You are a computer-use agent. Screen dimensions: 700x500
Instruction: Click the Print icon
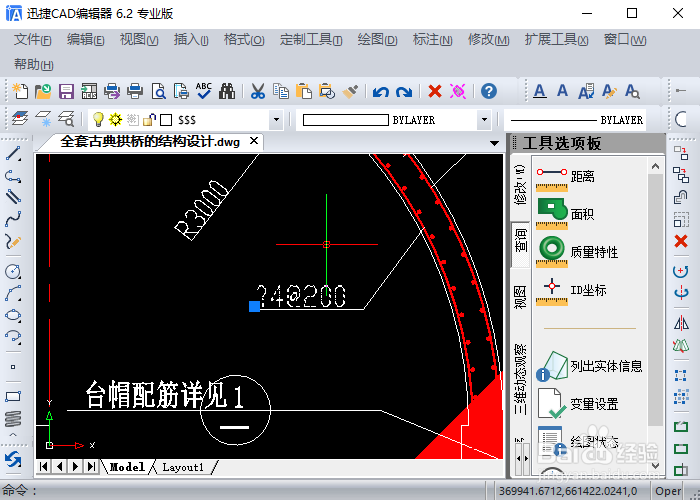click(x=135, y=92)
